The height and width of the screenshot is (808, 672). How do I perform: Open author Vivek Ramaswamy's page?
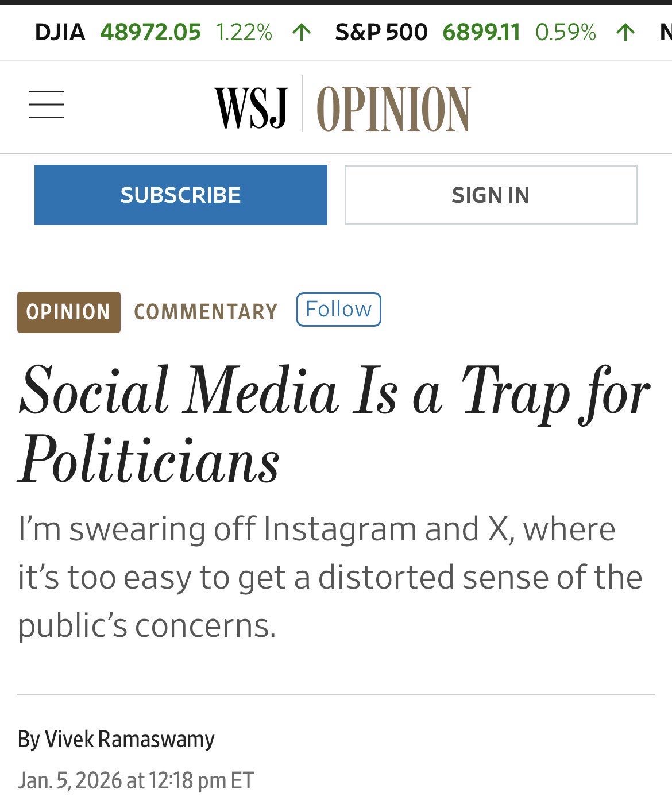point(129,739)
